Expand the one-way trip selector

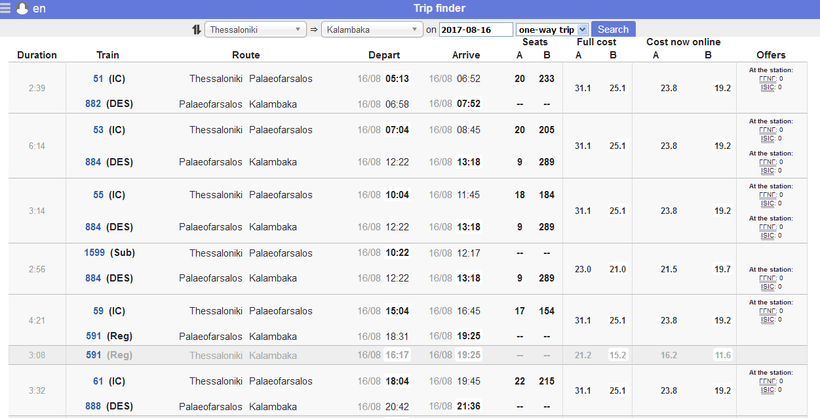coord(552,30)
